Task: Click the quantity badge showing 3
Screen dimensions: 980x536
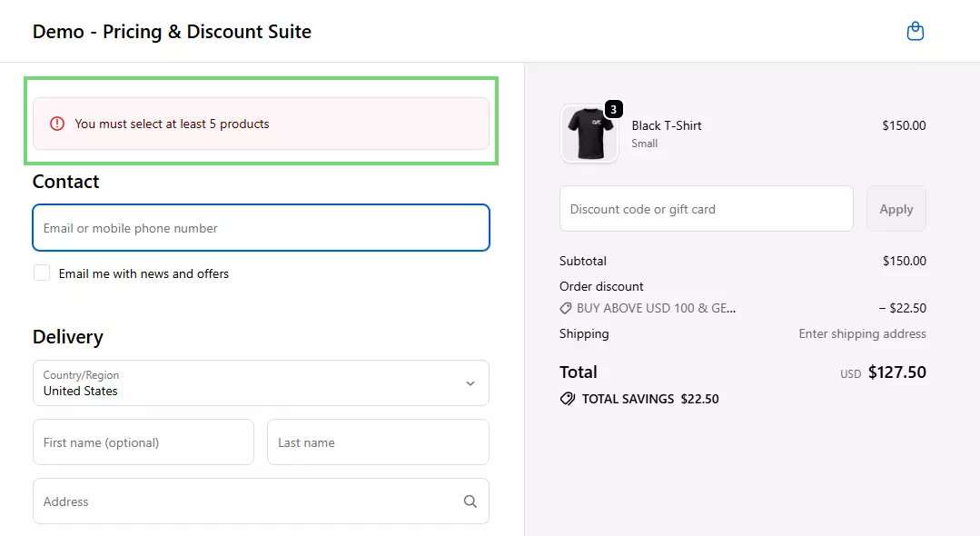Action: tap(614, 110)
